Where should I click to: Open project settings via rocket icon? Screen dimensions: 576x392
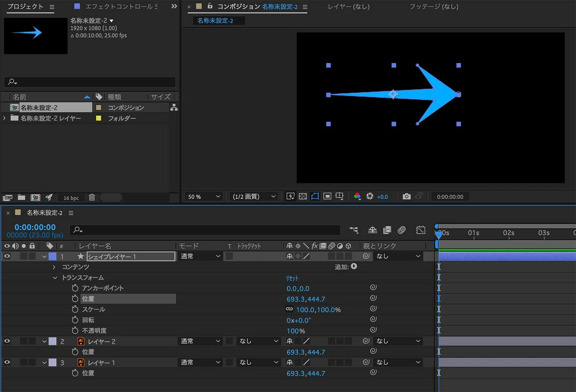(x=49, y=197)
